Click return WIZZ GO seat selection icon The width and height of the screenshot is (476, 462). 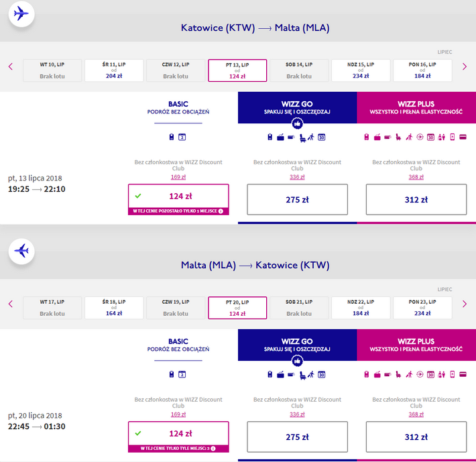click(x=302, y=376)
